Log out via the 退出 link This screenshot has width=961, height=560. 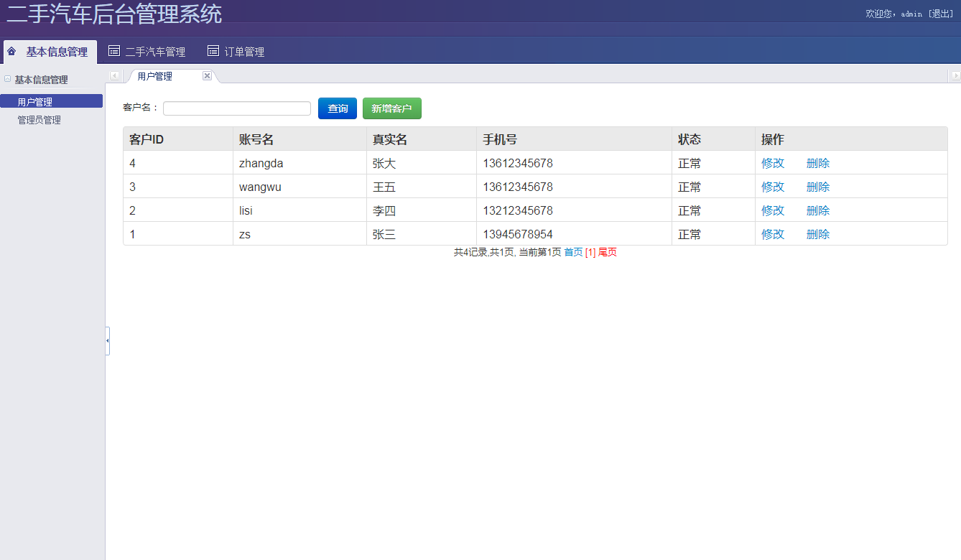point(941,14)
